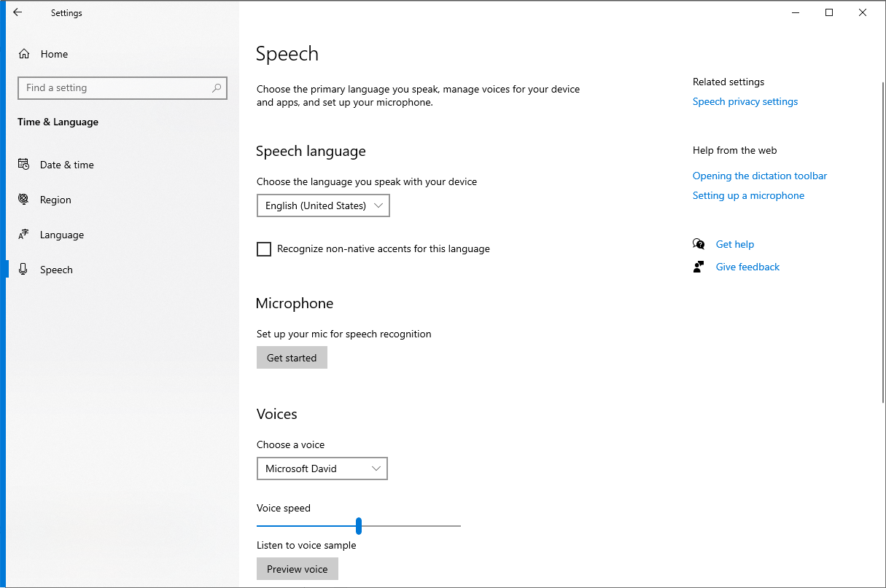
Task: Expand the Microsoft David voice dropdown
Action: [x=322, y=469]
